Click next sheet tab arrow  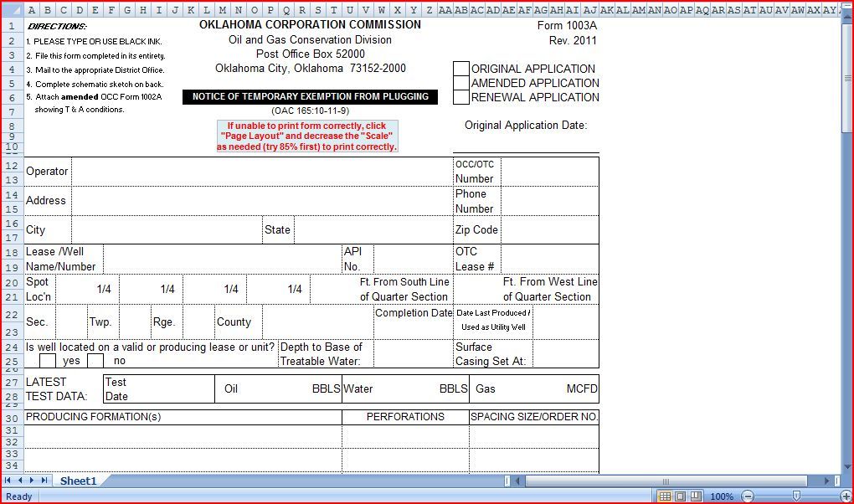[32, 481]
